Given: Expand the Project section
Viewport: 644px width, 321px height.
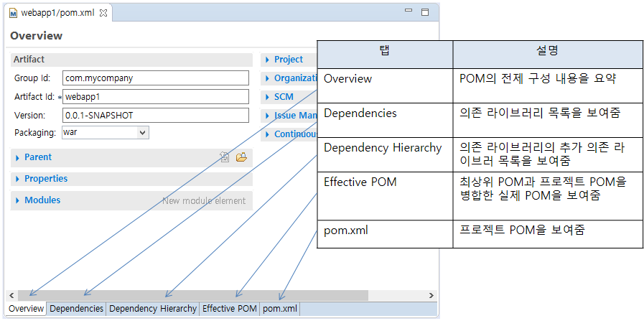Looking at the screenshot, I should pos(267,60).
